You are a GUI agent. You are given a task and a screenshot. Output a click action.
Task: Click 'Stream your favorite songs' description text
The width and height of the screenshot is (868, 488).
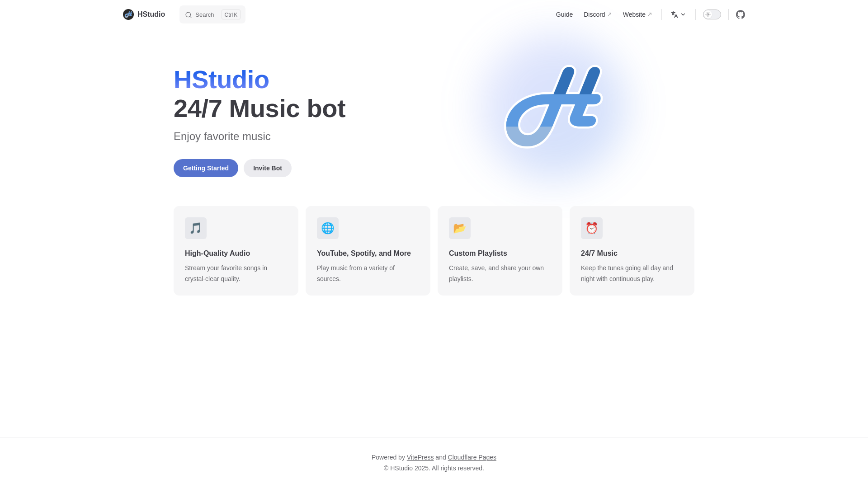pos(226,273)
